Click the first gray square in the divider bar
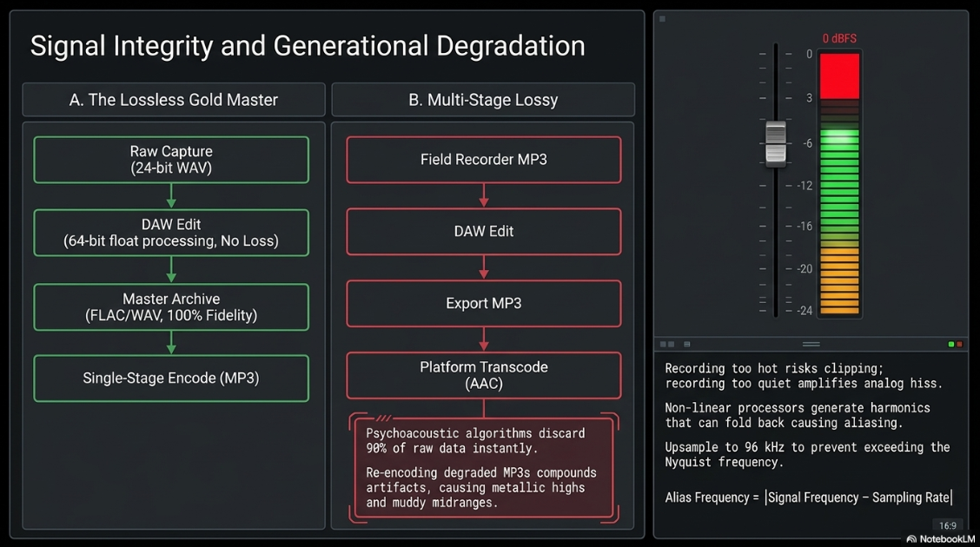The height and width of the screenshot is (547, 980). pos(663,344)
